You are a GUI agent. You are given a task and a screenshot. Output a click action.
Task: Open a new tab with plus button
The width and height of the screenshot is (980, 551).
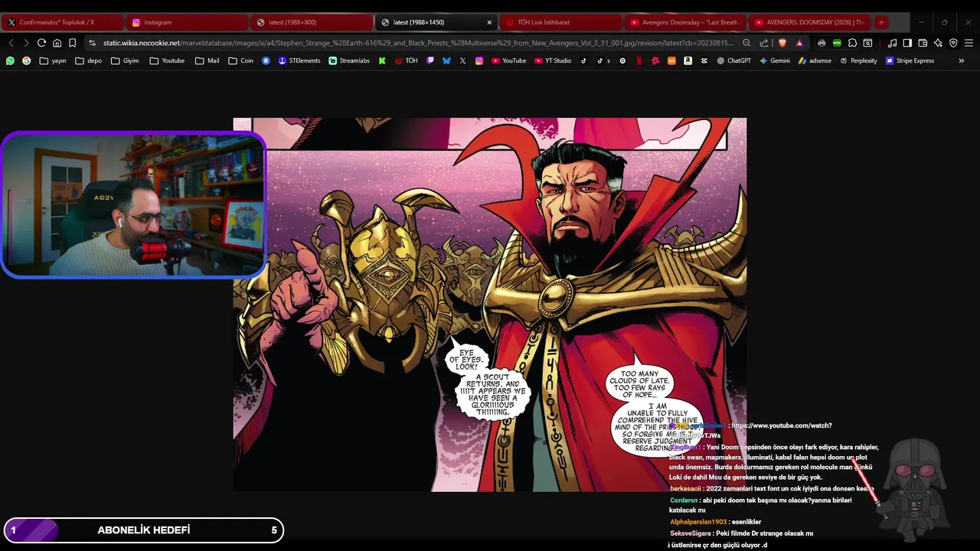[x=881, y=22]
